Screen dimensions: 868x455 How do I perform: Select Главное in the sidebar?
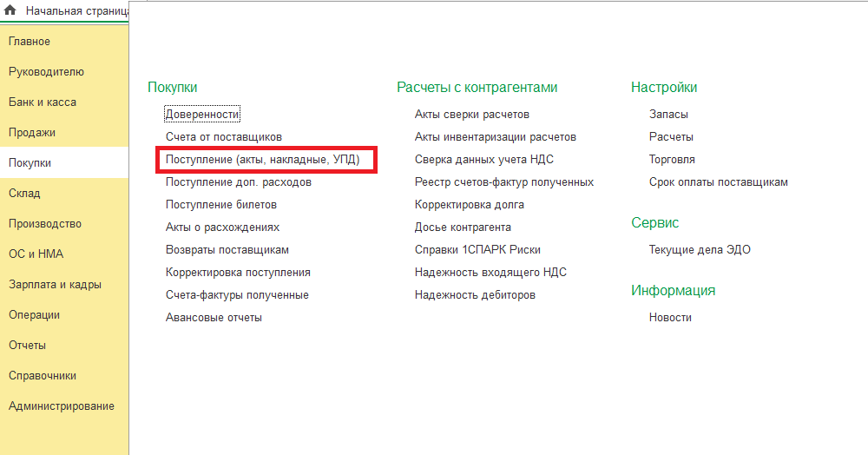click(30, 42)
